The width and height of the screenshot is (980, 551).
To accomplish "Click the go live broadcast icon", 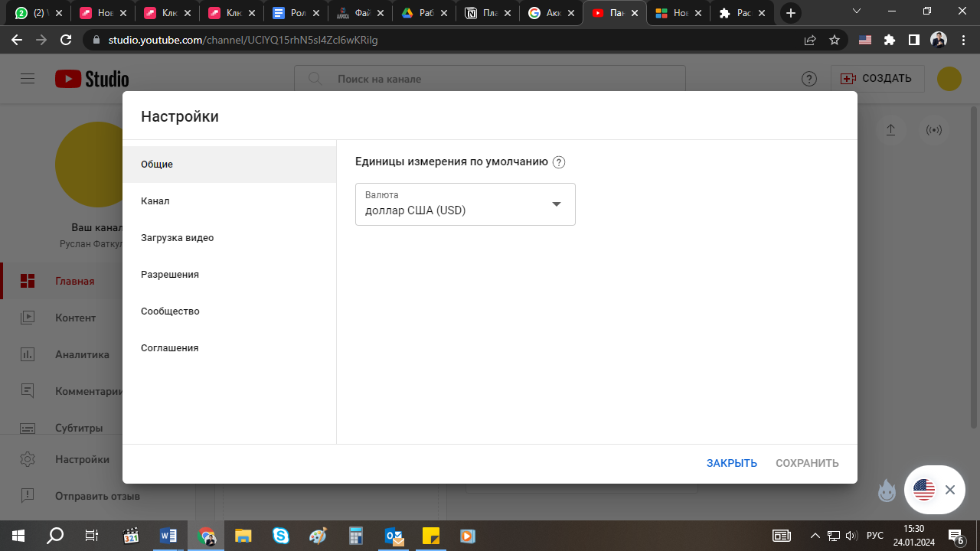I will click(934, 130).
